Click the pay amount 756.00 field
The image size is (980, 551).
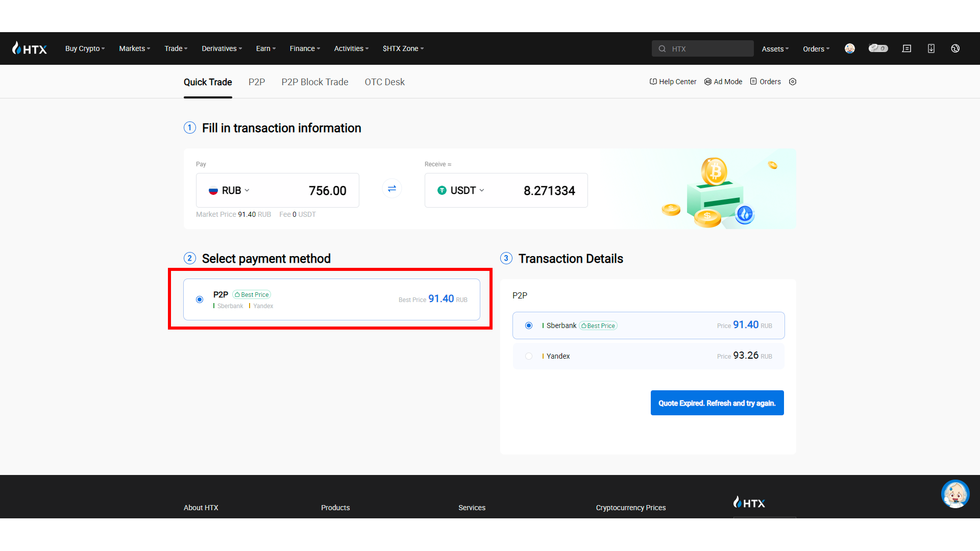pos(327,191)
